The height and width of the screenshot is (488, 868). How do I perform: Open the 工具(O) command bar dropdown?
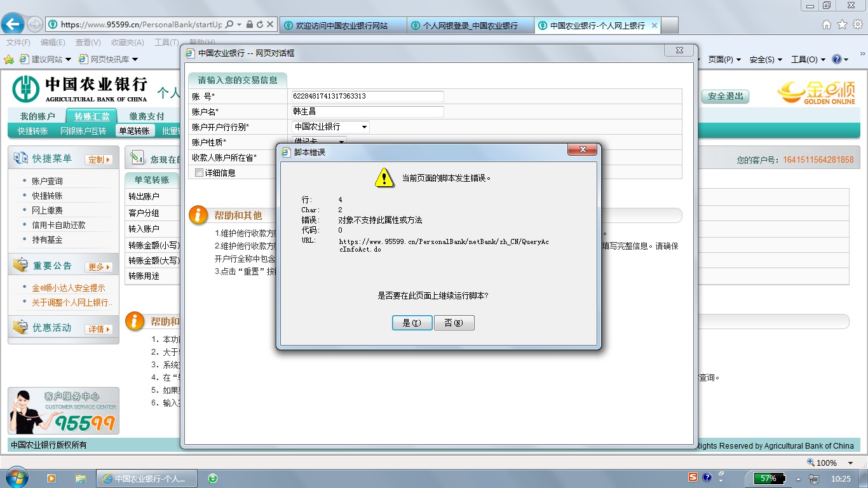tap(808, 59)
